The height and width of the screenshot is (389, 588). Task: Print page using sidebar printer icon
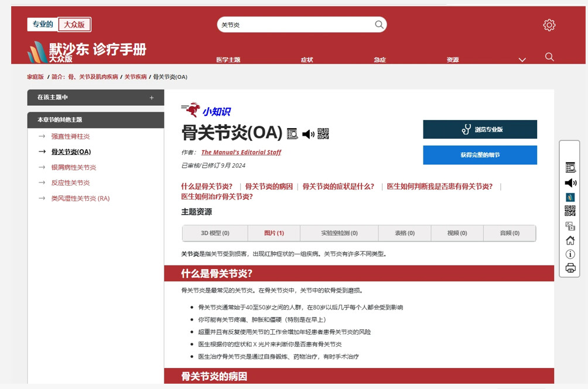(x=570, y=268)
